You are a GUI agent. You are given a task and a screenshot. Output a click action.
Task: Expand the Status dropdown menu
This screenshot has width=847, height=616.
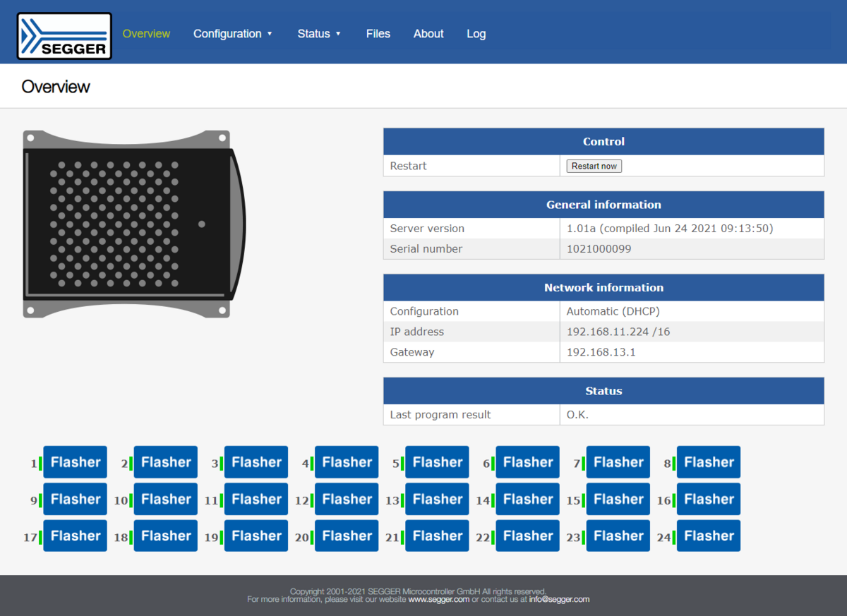pos(318,34)
